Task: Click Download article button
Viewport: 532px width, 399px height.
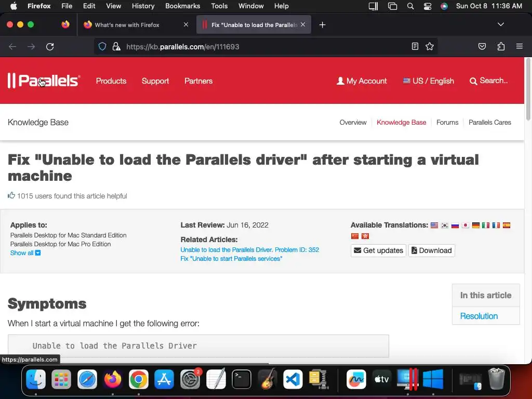Action: point(432,250)
